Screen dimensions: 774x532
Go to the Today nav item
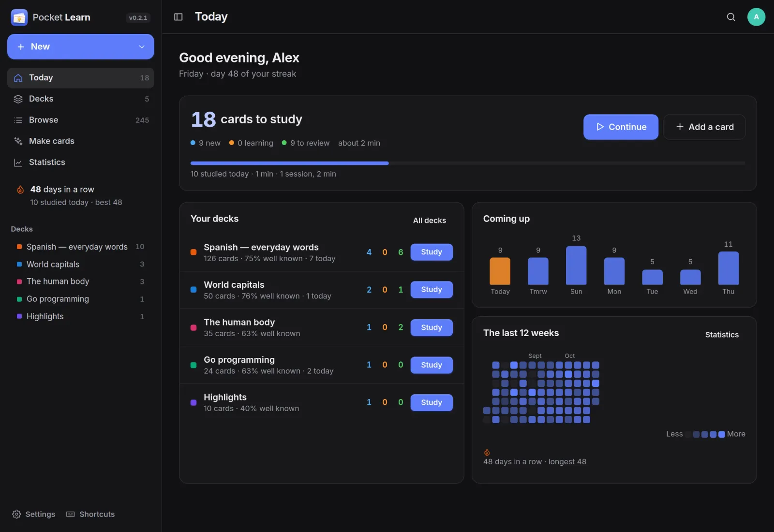tap(81, 78)
